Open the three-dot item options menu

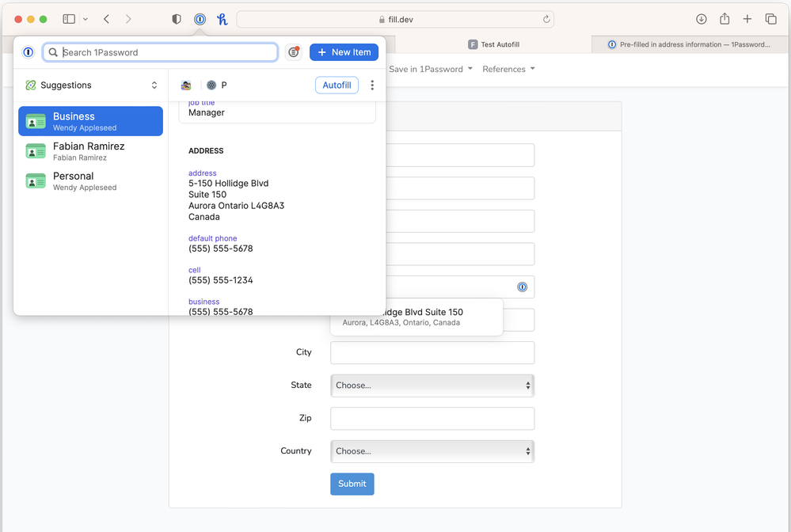click(x=372, y=85)
